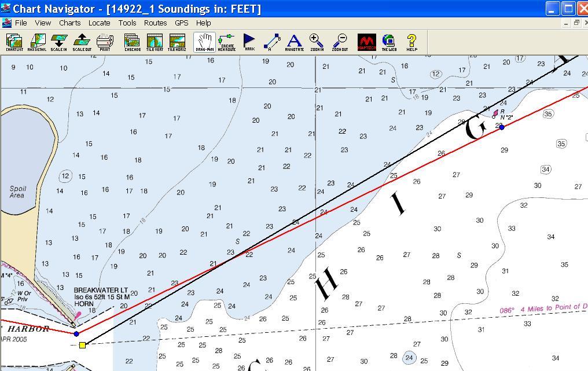Expand the Routes menu
Viewport: 588px width, 371px height.
click(155, 23)
